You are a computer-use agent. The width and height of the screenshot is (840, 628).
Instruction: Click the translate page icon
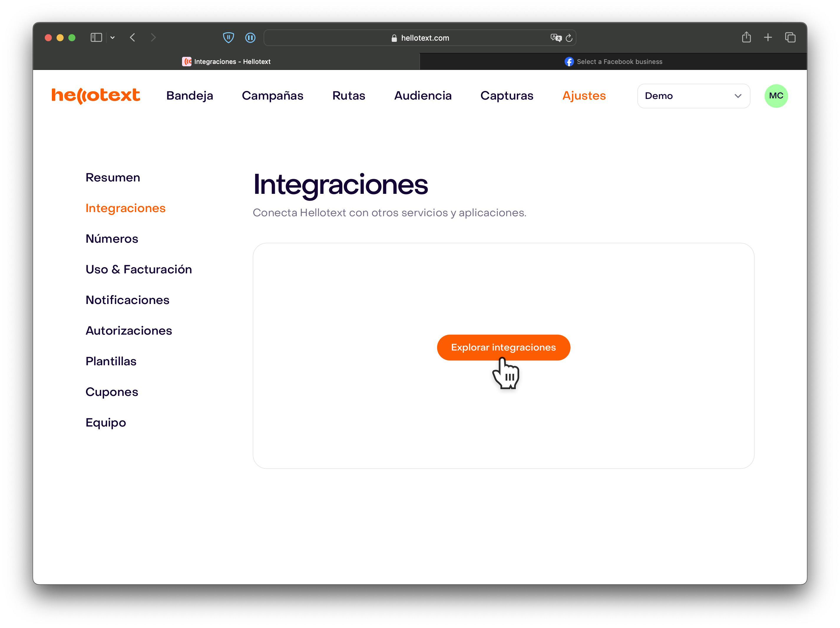click(556, 38)
